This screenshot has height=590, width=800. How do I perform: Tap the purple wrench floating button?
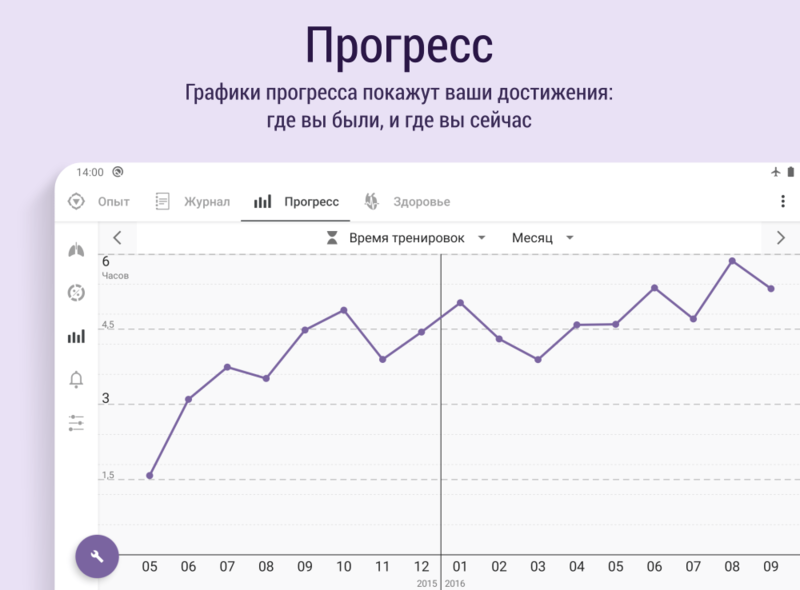97,556
